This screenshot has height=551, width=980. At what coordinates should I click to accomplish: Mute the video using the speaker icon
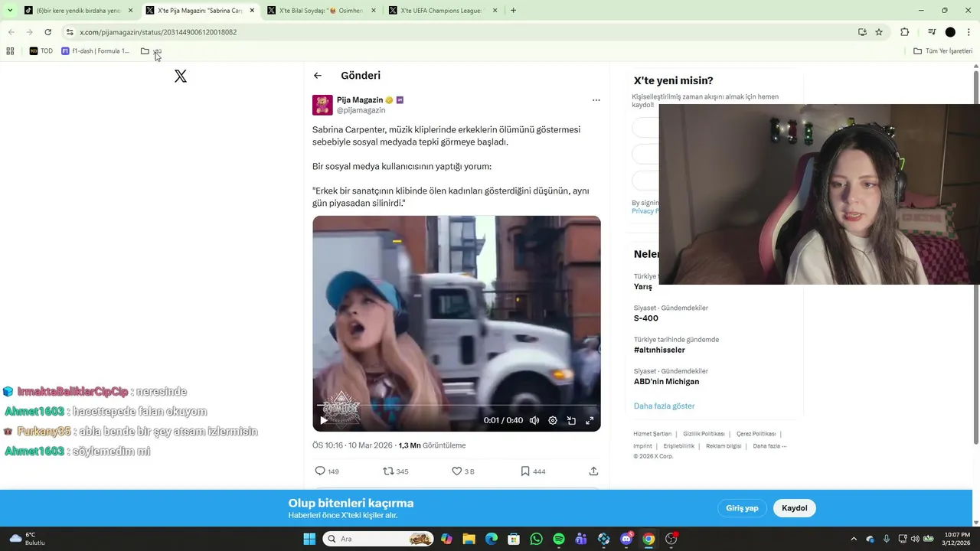coord(534,420)
